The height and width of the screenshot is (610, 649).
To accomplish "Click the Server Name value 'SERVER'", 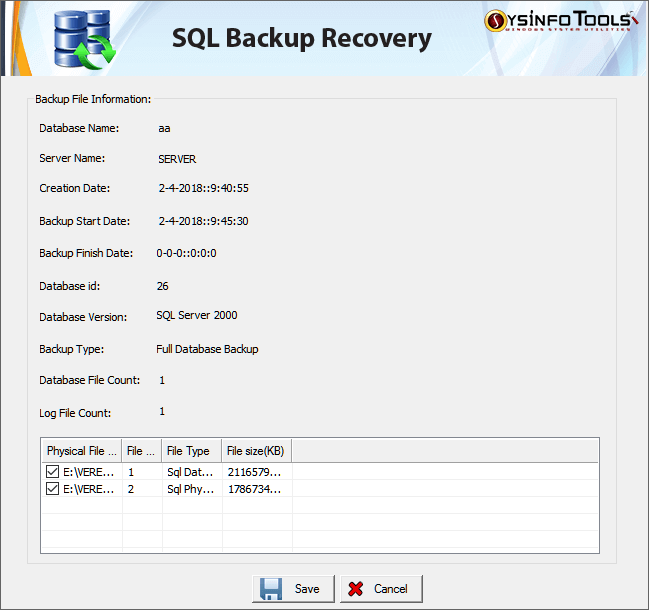I will click(177, 159).
